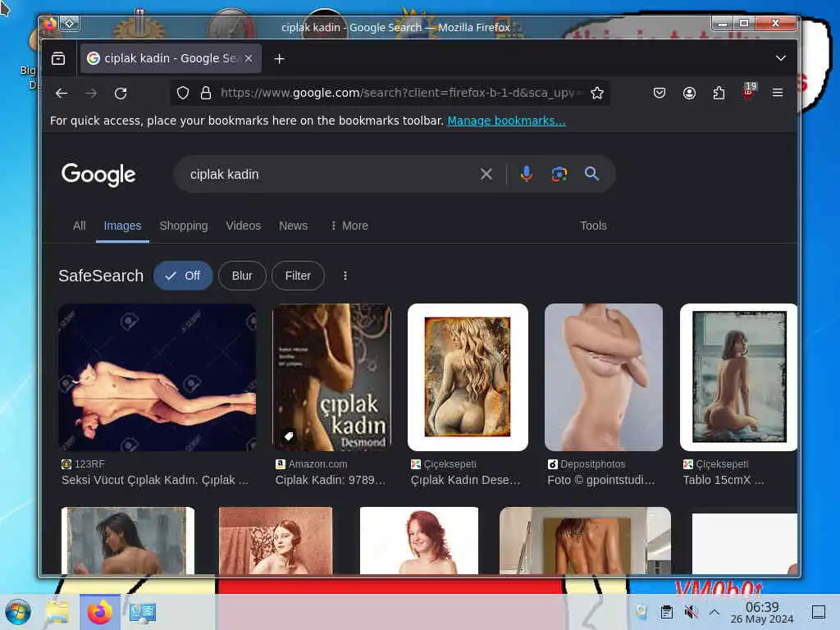This screenshot has width=840, height=630.
Task: Submit search with the magnifier icon
Action: [591, 174]
